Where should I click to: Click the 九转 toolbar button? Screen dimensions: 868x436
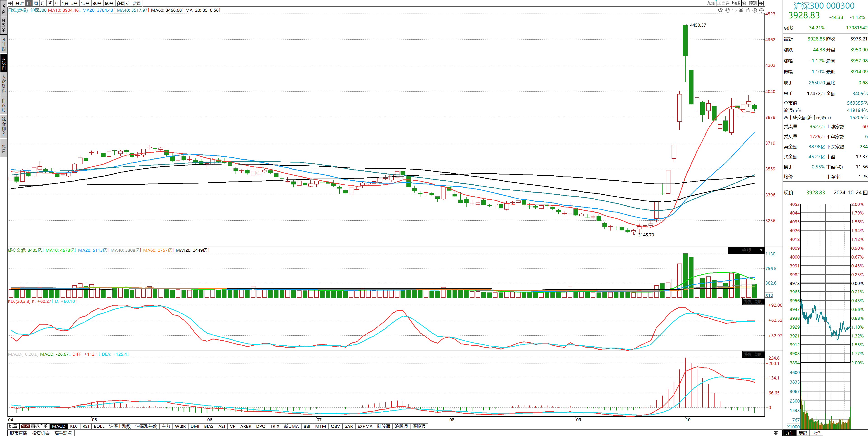(x=711, y=3)
